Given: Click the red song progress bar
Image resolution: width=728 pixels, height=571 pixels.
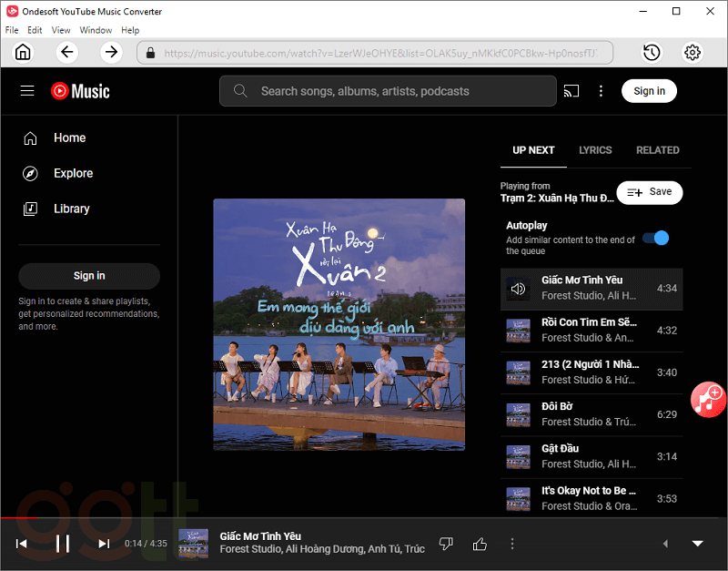Looking at the screenshot, I should [18, 517].
